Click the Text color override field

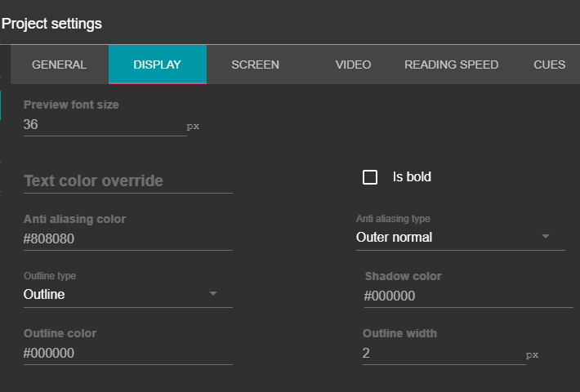coord(127,180)
